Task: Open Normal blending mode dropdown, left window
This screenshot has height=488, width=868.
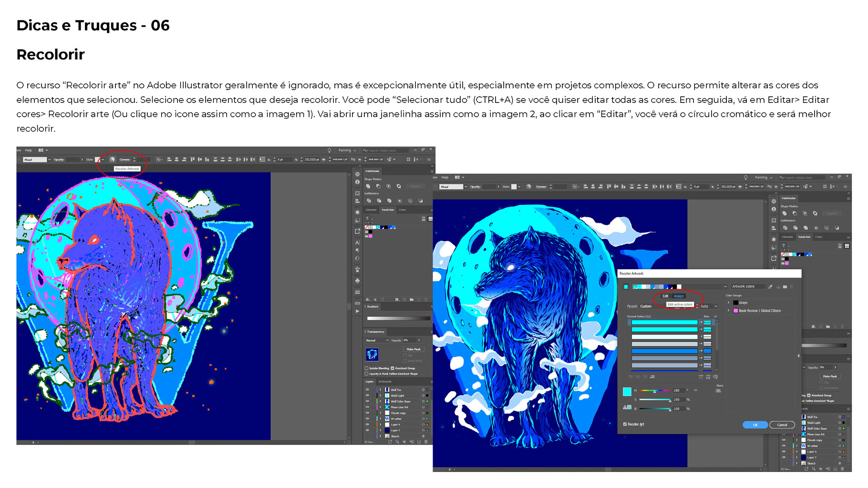Action: pos(377,340)
